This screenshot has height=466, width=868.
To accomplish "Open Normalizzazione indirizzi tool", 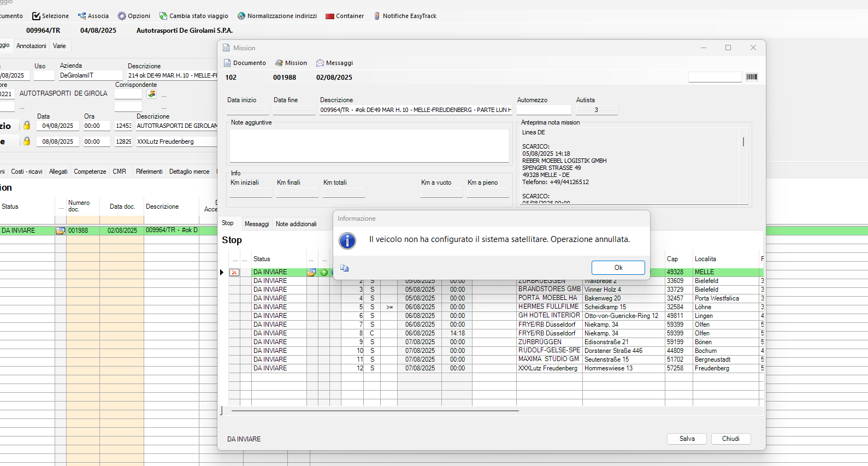I will (x=277, y=16).
